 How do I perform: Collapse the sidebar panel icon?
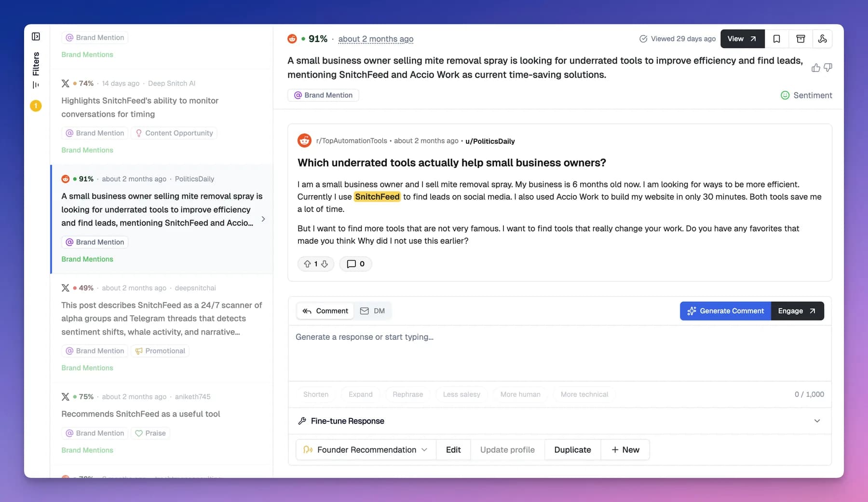point(36,37)
